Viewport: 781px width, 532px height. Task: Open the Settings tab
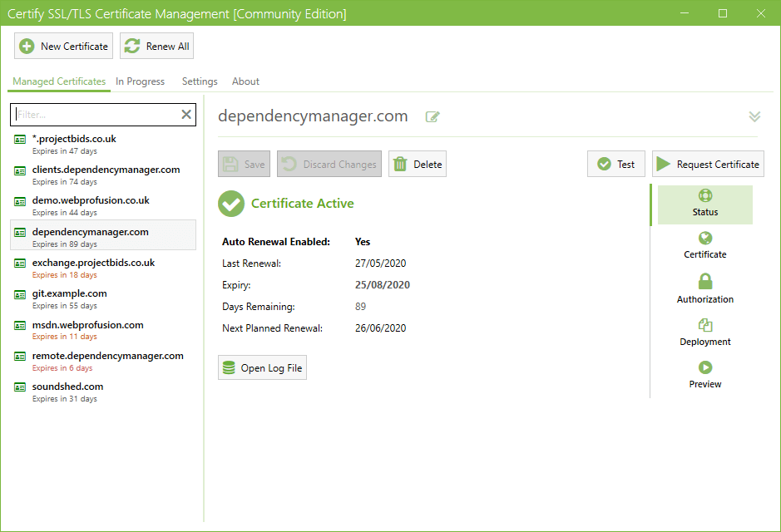coord(200,81)
